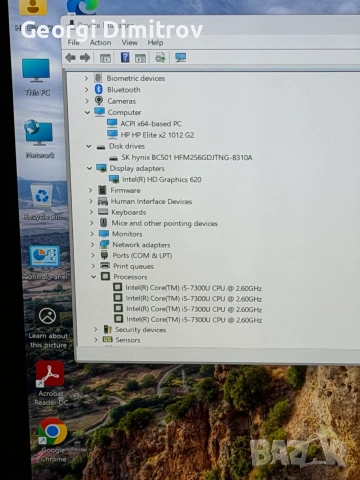Viewport: 360px width, 480px height.
Task: Click the Firmware category icon
Action: click(x=102, y=190)
